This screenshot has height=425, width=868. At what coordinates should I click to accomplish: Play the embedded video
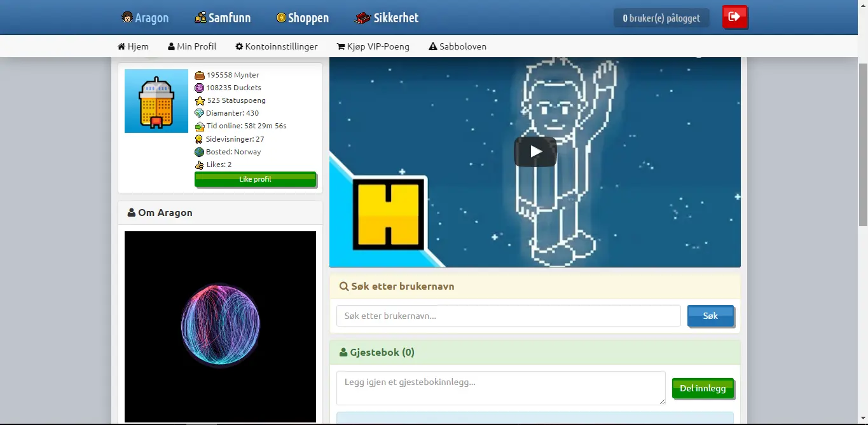click(x=535, y=151)
